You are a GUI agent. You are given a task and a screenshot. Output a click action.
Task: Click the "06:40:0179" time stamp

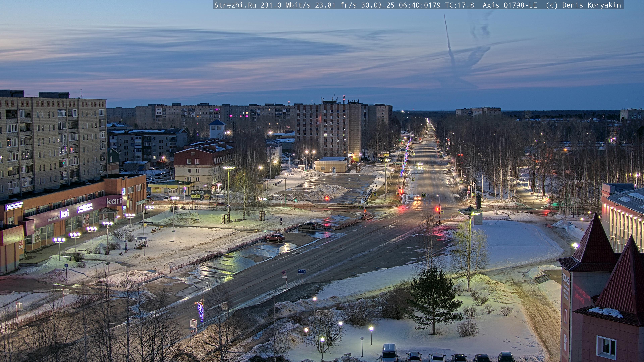tap(420, 5)
